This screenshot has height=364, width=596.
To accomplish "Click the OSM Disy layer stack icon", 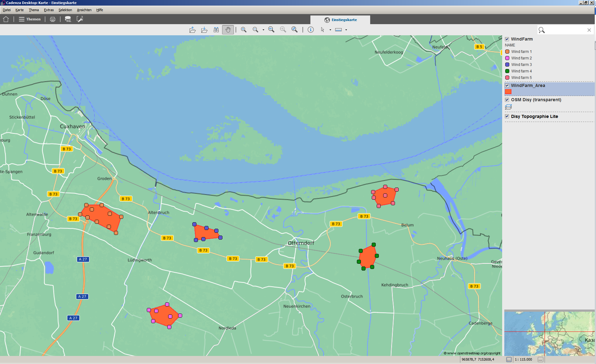I will point(508,107).
